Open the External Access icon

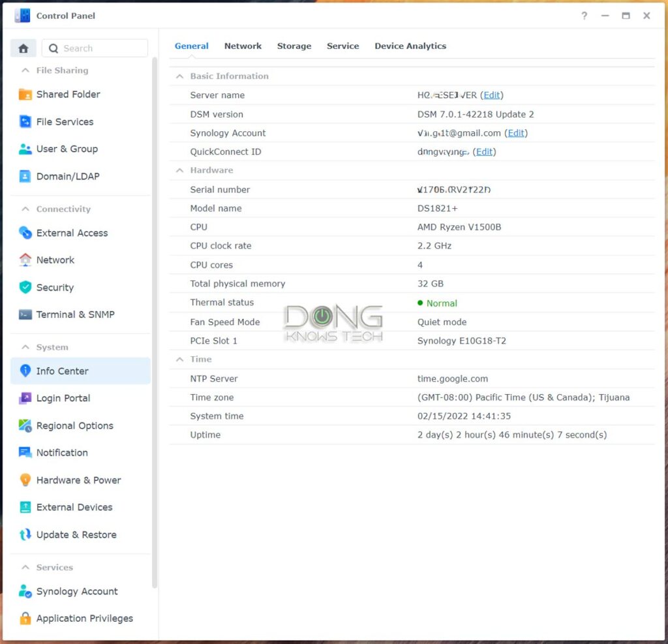pos(25,233)
